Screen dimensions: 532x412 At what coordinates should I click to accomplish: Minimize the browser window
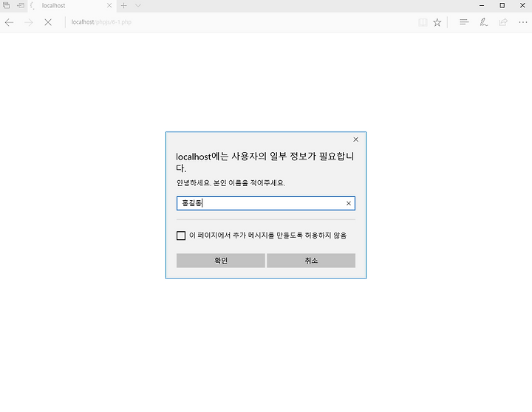[482, 5]
